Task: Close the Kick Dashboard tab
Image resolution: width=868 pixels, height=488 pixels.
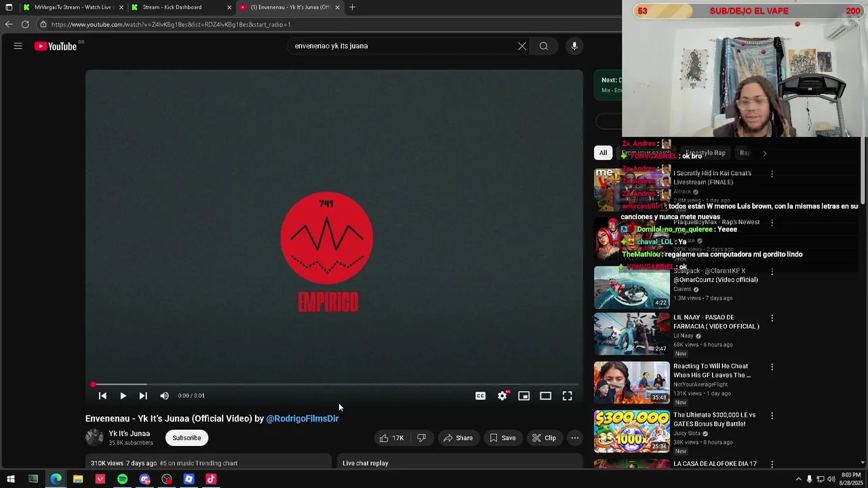Action: click(229, 7)
